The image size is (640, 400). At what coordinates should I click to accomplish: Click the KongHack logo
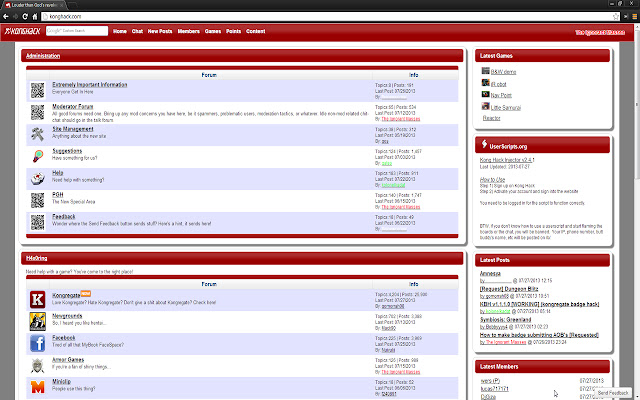(x=22, y=31)
